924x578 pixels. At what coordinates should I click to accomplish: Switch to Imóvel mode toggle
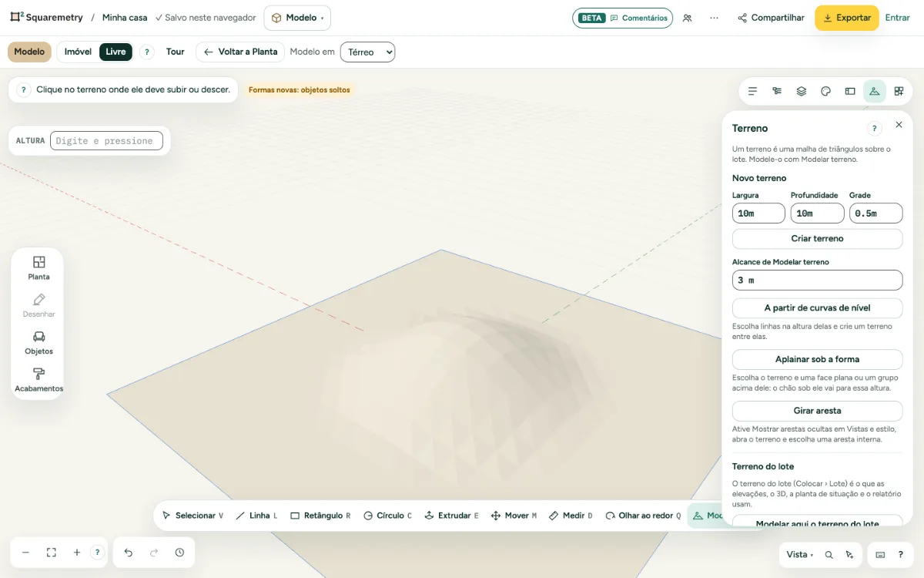tap(78, 52)
